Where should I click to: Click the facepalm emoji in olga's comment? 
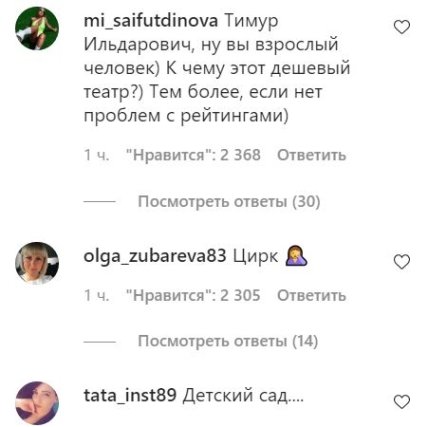(296, 256)
